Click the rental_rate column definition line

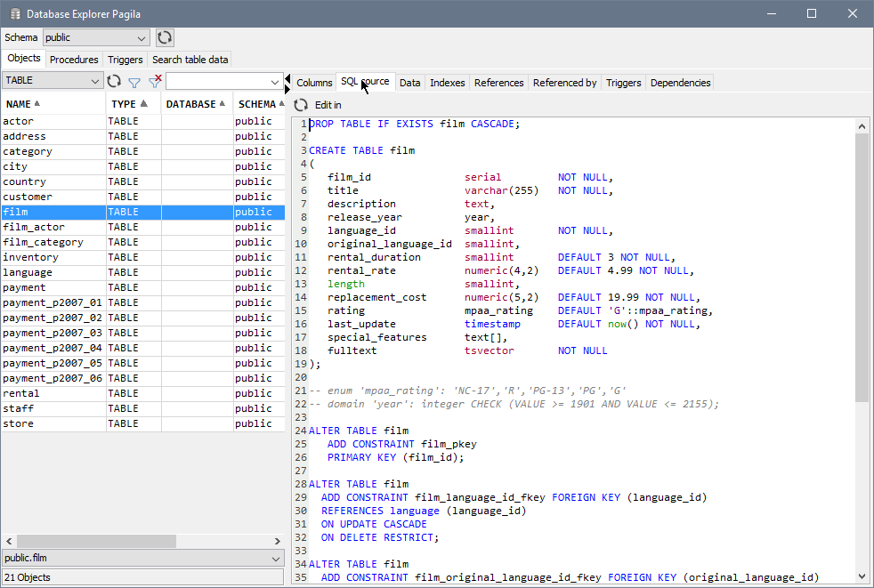[x=511, y=270]
